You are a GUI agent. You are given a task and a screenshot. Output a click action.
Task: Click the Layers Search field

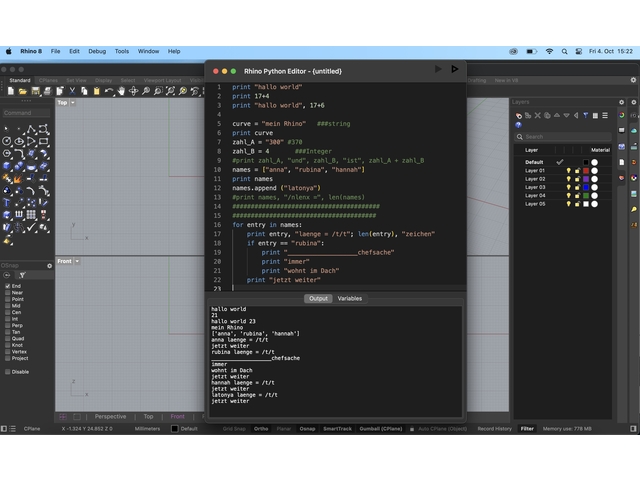[563, 137]
